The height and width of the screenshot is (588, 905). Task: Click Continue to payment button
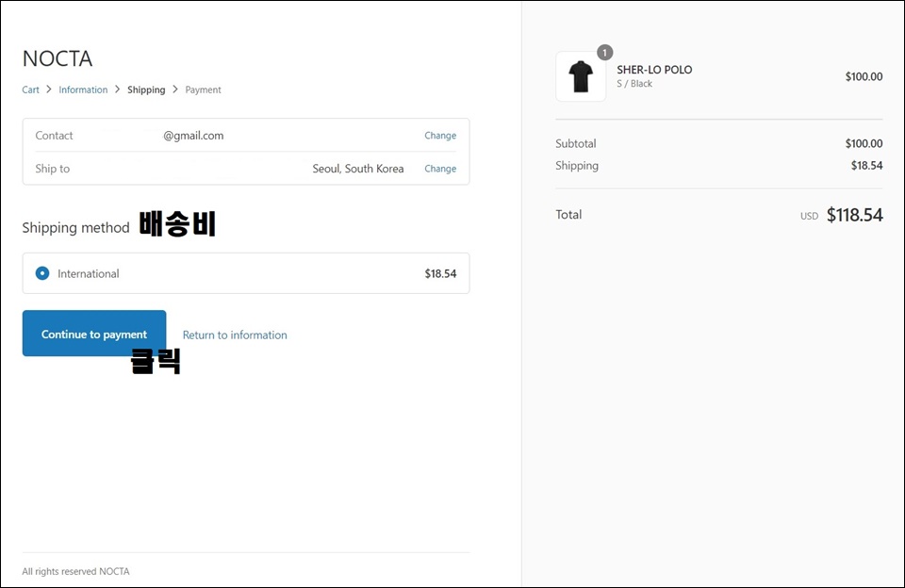tap(94, 333)
